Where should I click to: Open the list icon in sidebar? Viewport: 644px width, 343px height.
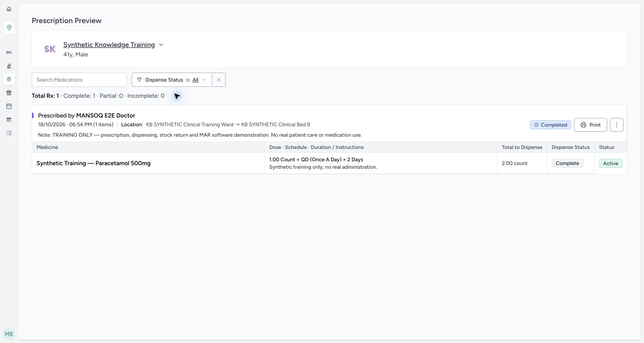pyautogui.click(x=9, y=133)
